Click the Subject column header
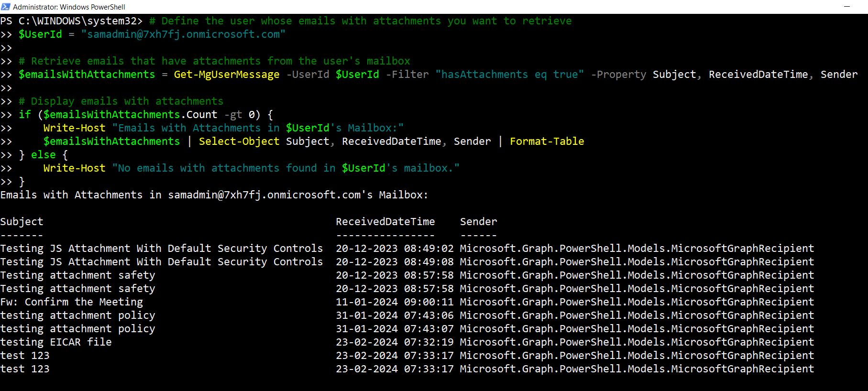 coord(22,222)
